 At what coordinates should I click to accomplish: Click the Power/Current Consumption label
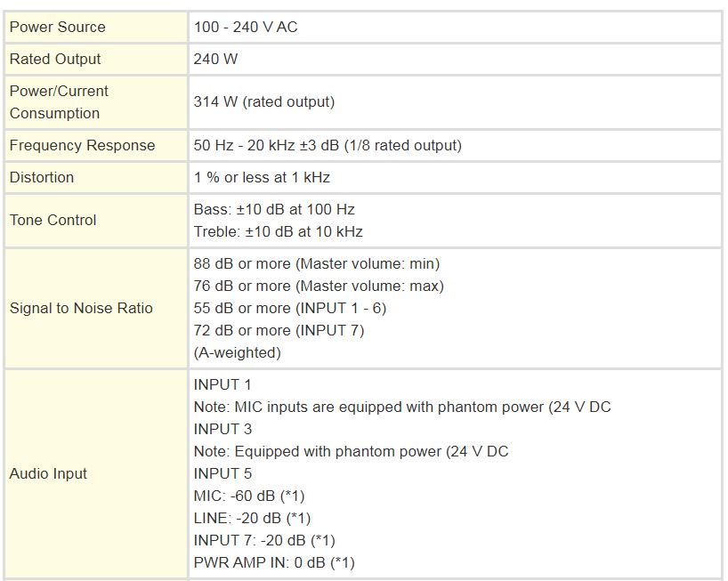pos(59,102)
